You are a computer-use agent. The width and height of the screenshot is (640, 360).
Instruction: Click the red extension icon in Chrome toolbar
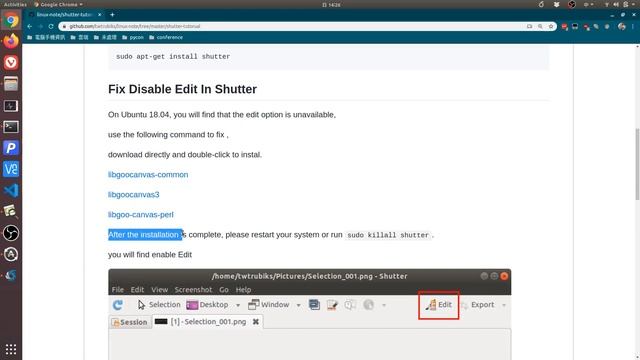(564, 27)
